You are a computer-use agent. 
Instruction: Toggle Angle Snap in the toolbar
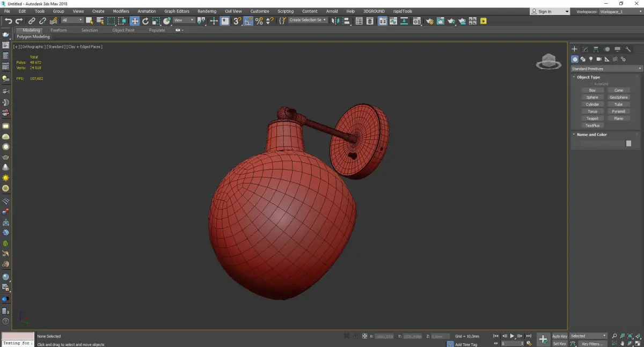pyautogui.click(x=248, y=21)
